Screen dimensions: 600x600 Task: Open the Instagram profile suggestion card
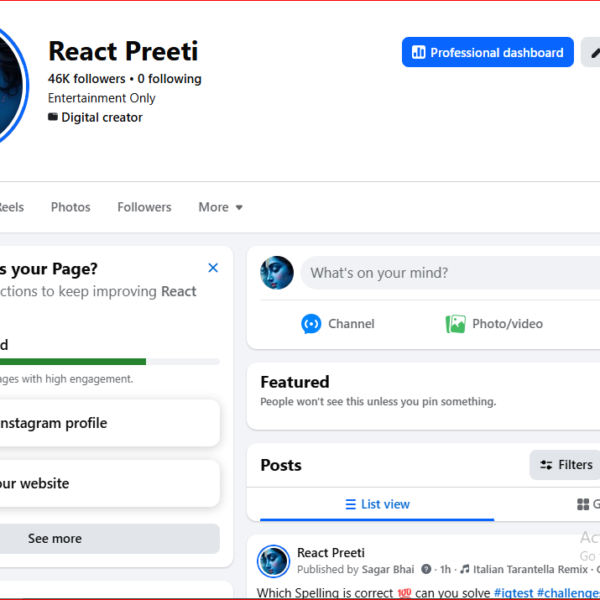tap(109, 423)
